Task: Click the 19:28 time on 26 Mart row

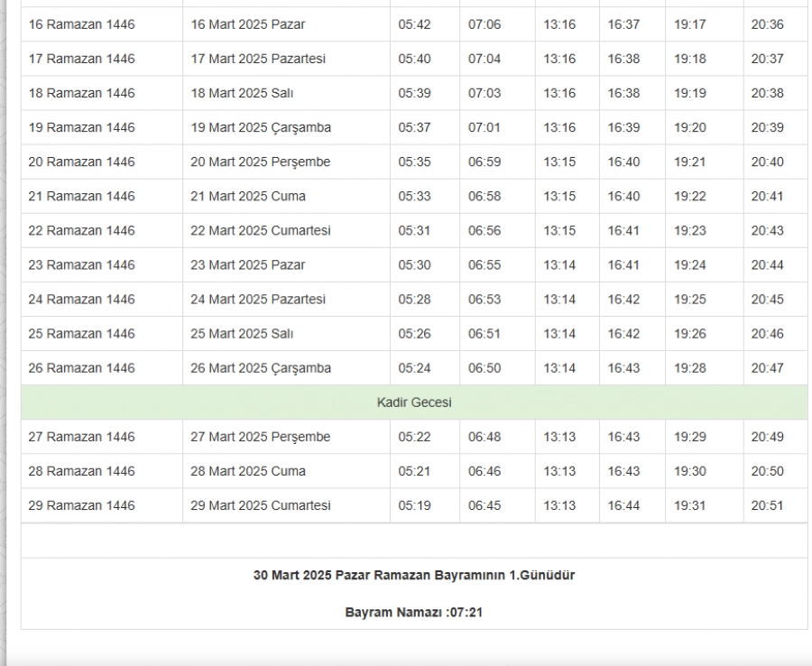Action: click(690, 367)
